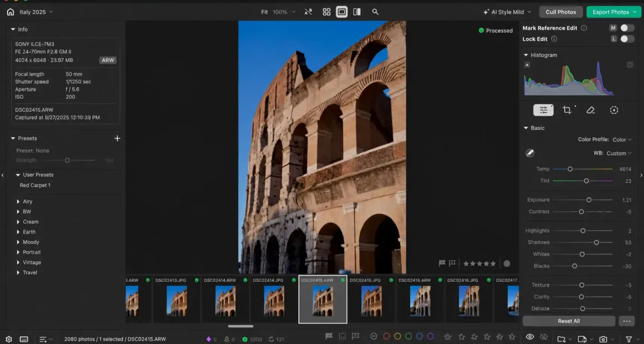Open the masking tool tab

click(x=614, y=109)
